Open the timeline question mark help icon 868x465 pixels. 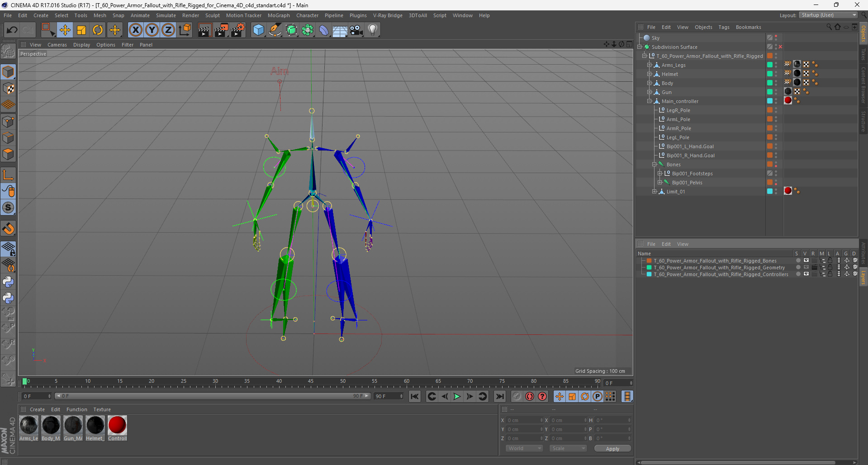[x=542, y=396]
